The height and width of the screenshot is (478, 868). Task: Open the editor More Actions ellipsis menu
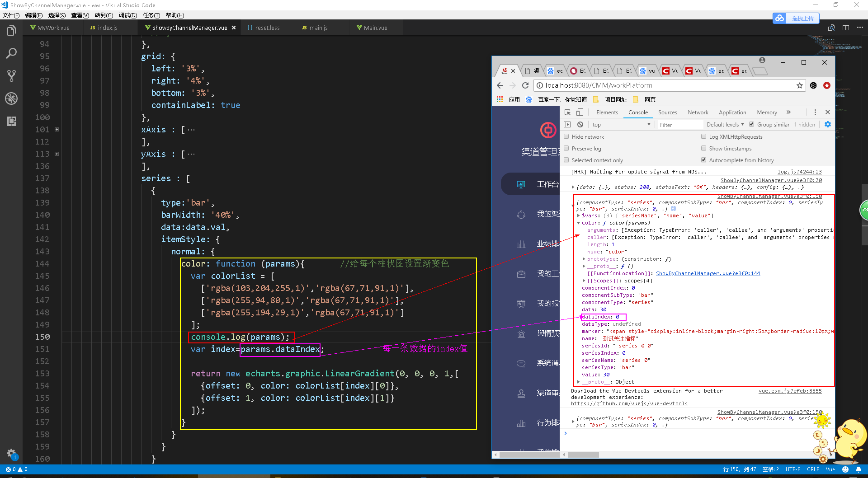(x=860, y=28)
